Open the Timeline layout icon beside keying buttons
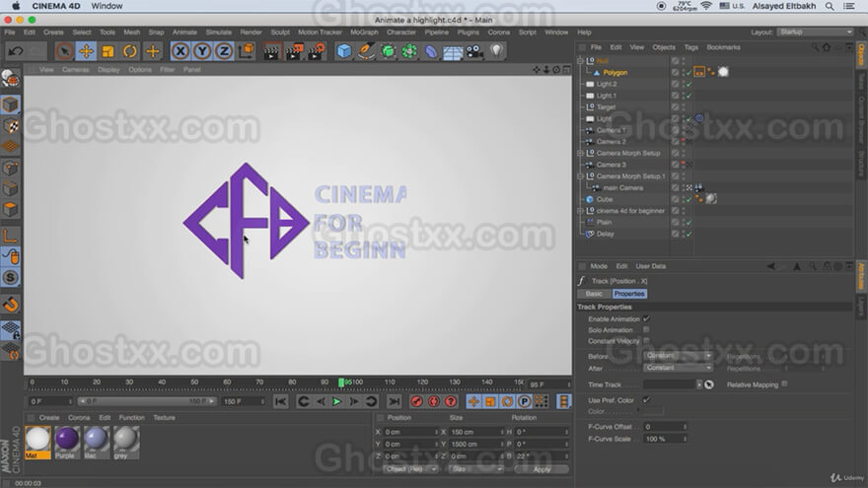 [x=563, y=401]
